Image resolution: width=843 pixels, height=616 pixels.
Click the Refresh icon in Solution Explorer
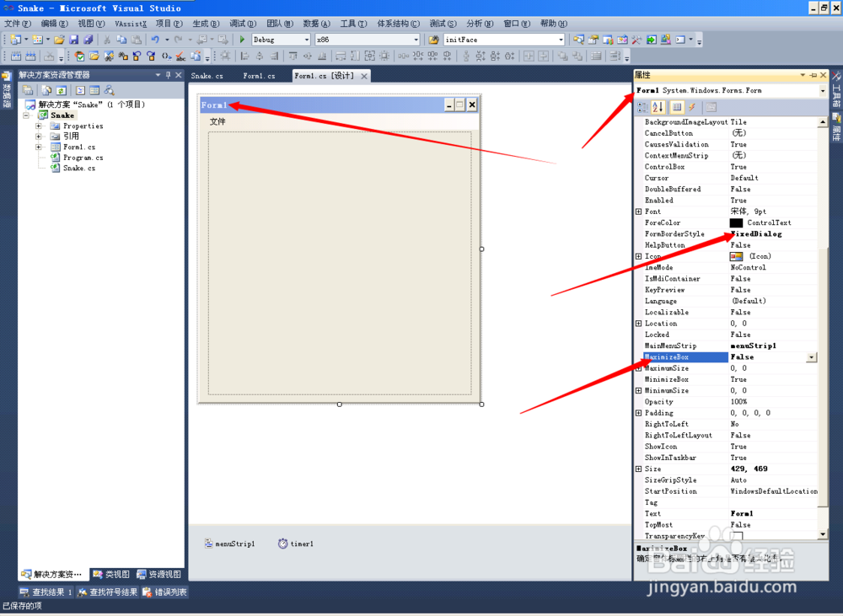pos(62,90)
